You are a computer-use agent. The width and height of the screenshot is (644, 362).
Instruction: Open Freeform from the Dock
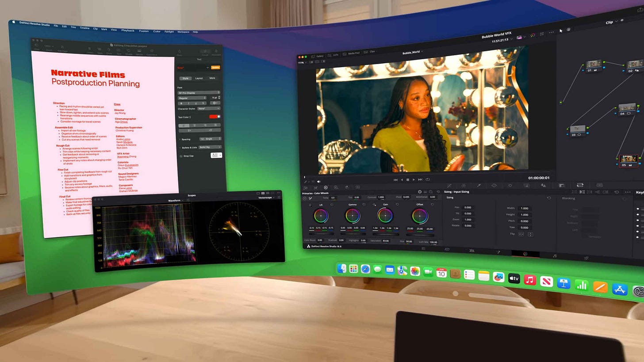tap(498, 277)
